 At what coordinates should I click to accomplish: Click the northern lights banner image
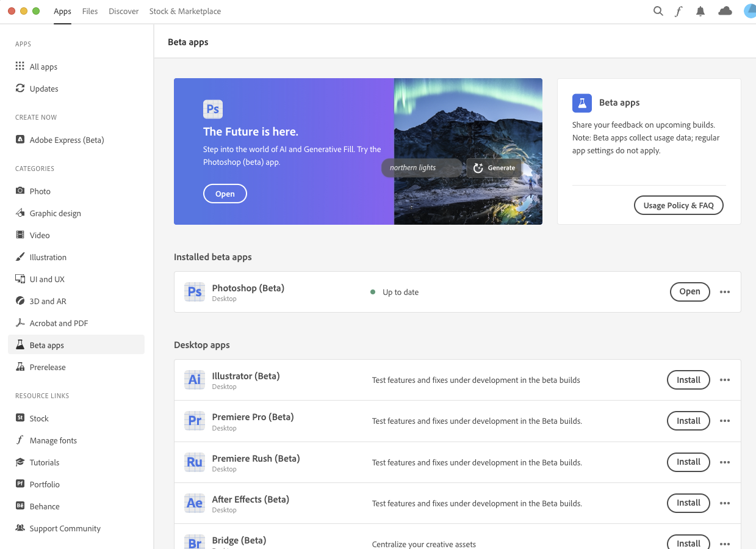pyautogui.click(x=468, y=151)
